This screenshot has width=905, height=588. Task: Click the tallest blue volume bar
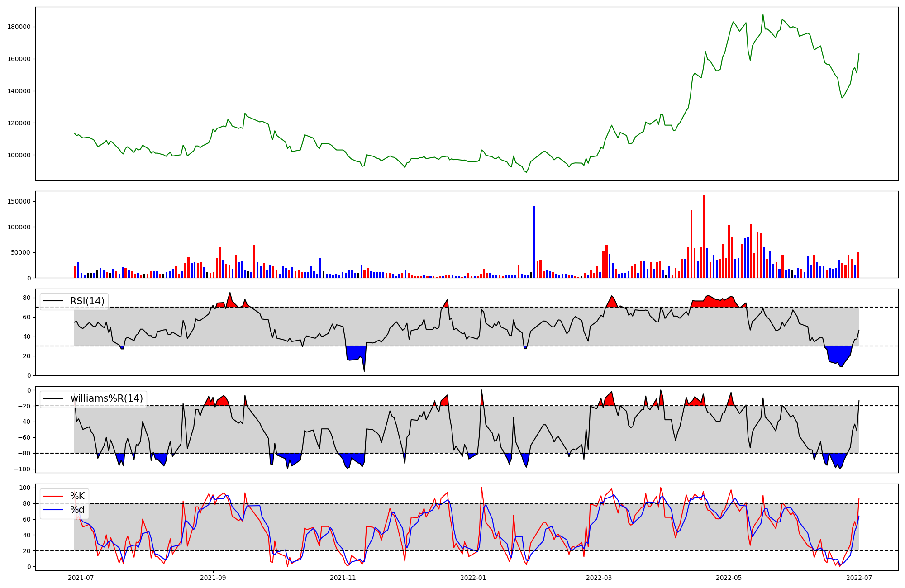coord(534,242)
